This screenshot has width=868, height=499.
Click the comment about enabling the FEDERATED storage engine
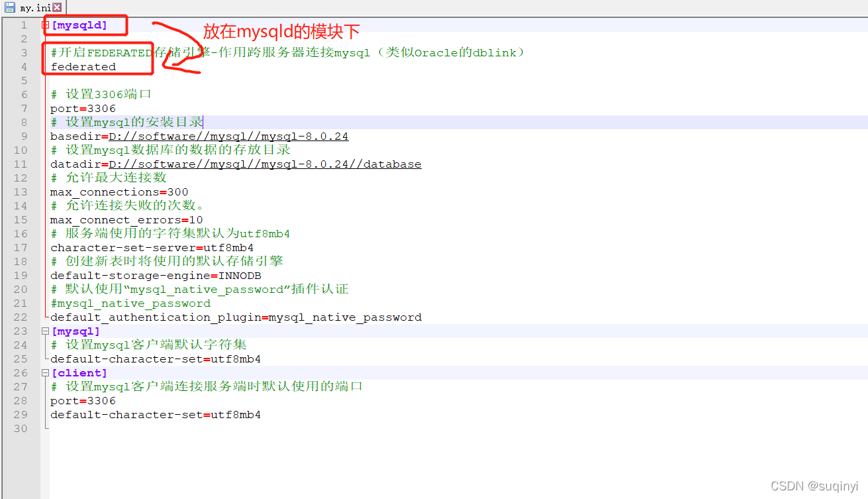pos(288,53)
